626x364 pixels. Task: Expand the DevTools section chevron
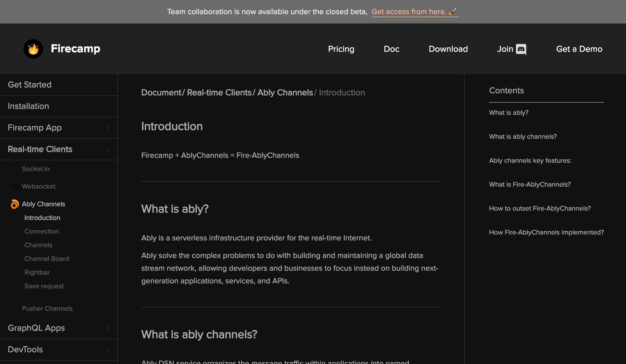click(108, 350)
